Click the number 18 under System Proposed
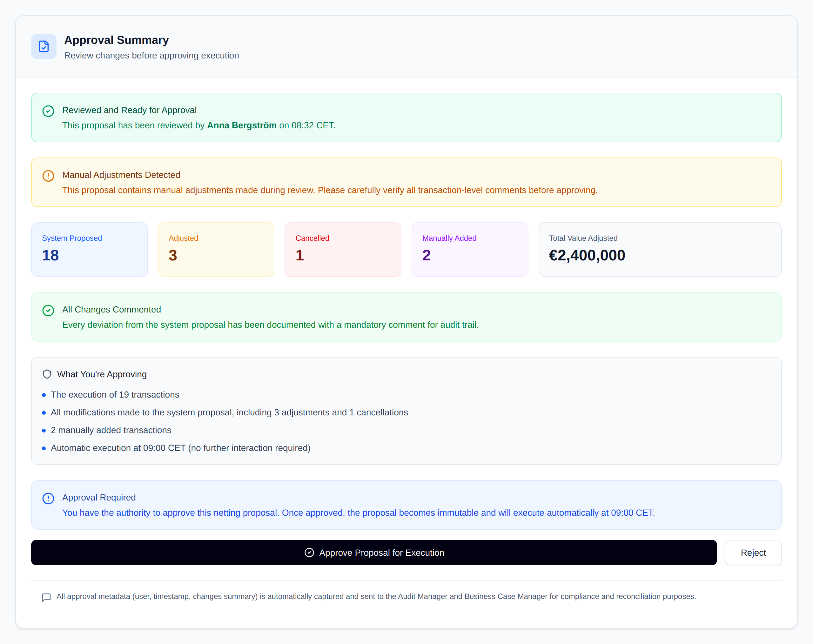Viewport: 813px width, 644px height. pyautogui.click(x=50, y=255)
